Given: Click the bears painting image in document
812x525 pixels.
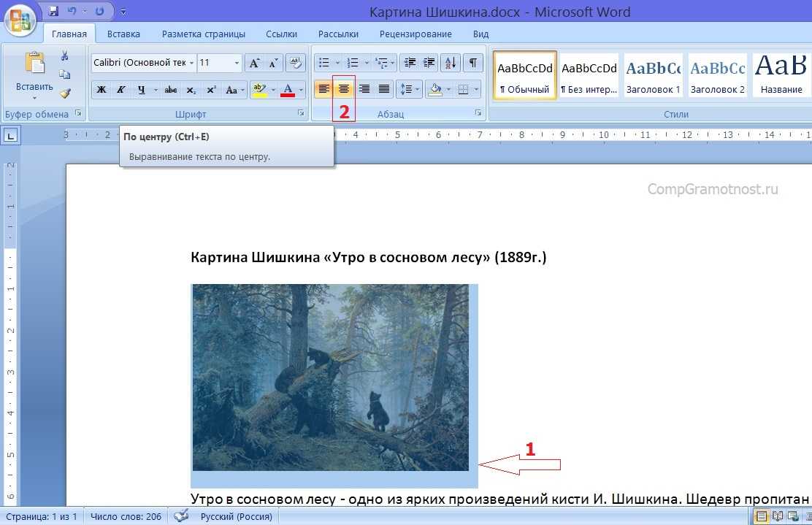Looking at the screenshot, I should (330, 378).
